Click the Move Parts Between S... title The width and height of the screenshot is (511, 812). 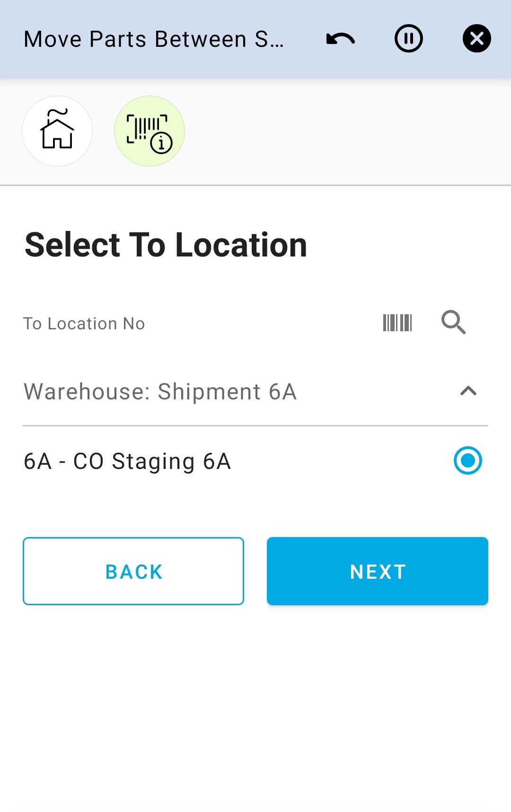(x=154, y=39)
